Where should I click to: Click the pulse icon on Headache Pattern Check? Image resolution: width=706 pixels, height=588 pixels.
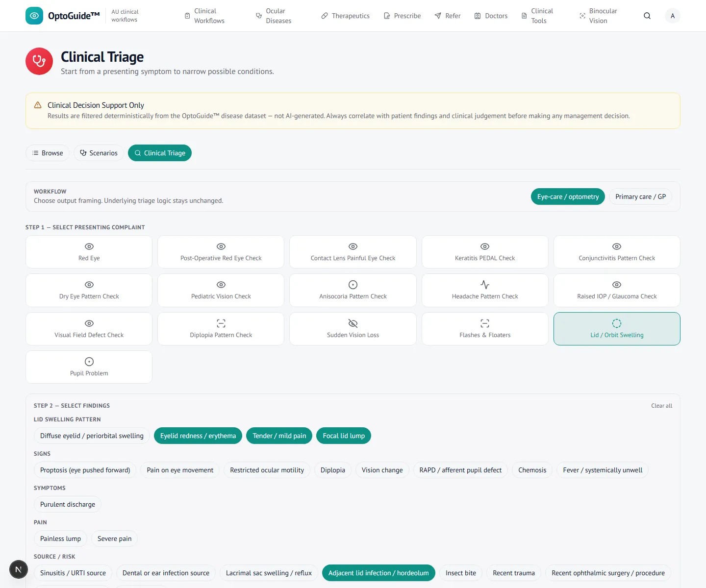[x=485, y=285]
